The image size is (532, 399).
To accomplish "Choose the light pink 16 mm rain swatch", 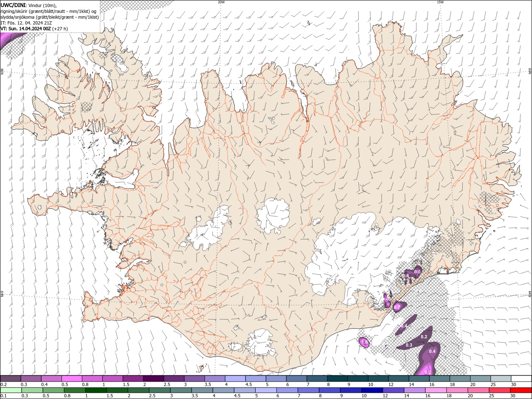I will pyautogui.click(x=436, y=390).
